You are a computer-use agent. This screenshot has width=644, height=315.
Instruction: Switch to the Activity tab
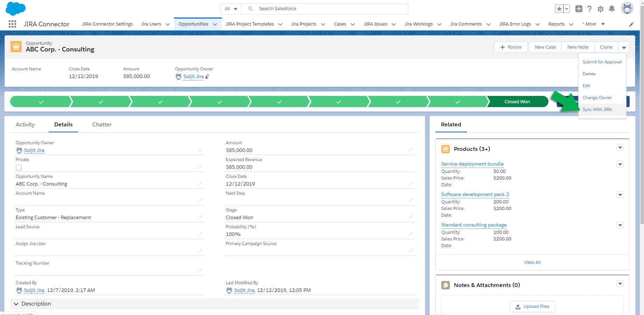coord(25,125)
